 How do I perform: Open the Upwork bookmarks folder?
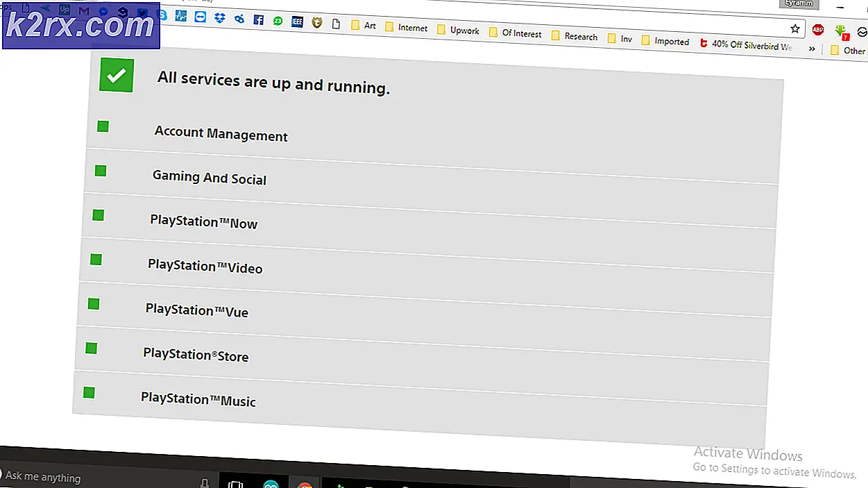click(458, 31)
